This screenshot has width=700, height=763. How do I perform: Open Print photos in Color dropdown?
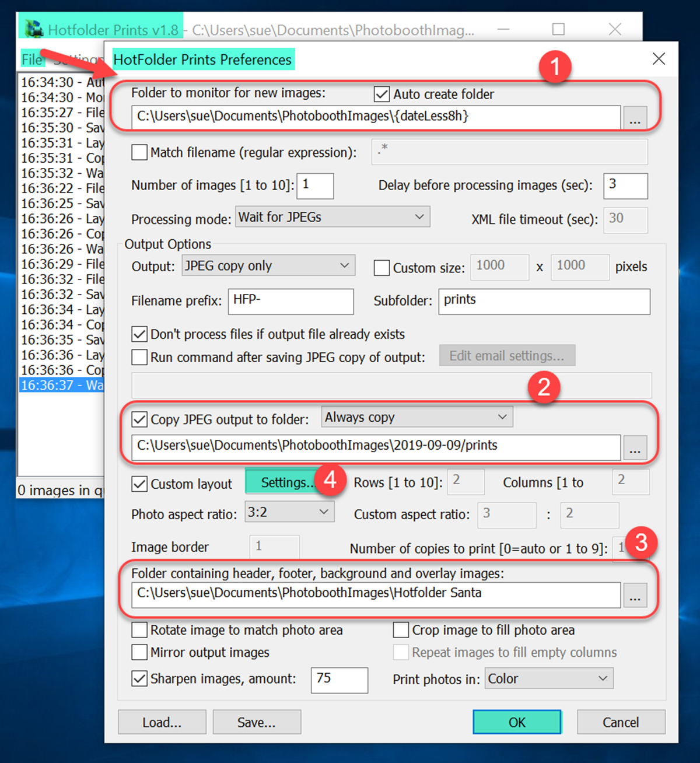pos(549,678)
